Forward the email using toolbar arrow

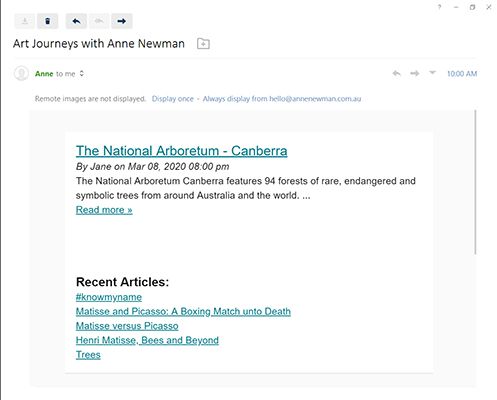(122, 21)
